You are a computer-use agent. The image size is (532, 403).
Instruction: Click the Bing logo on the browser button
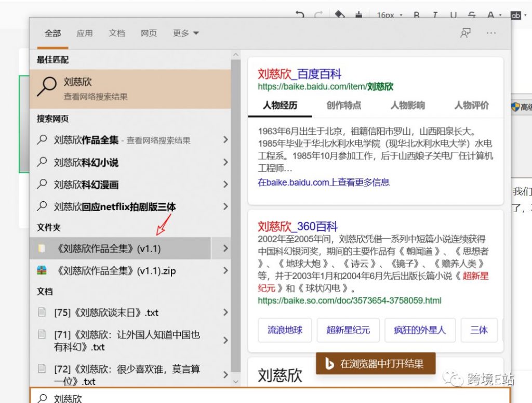click(x=329, y=363)
